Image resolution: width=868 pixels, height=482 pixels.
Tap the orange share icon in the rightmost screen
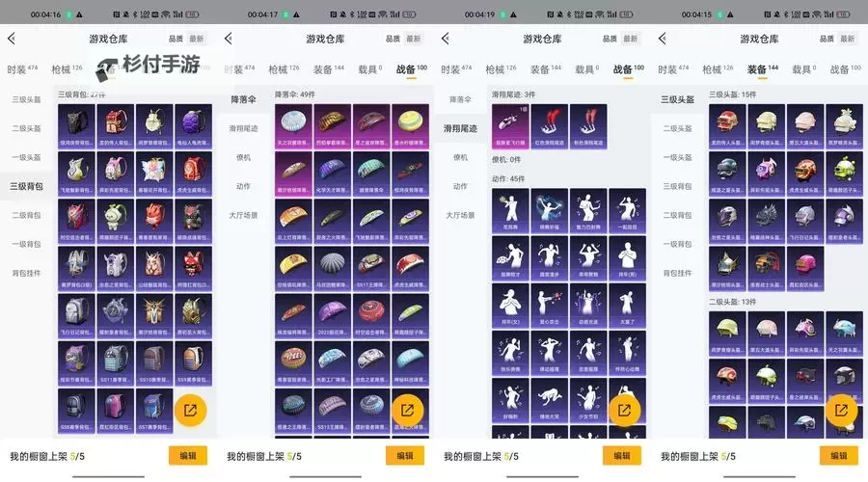(841, 411)
